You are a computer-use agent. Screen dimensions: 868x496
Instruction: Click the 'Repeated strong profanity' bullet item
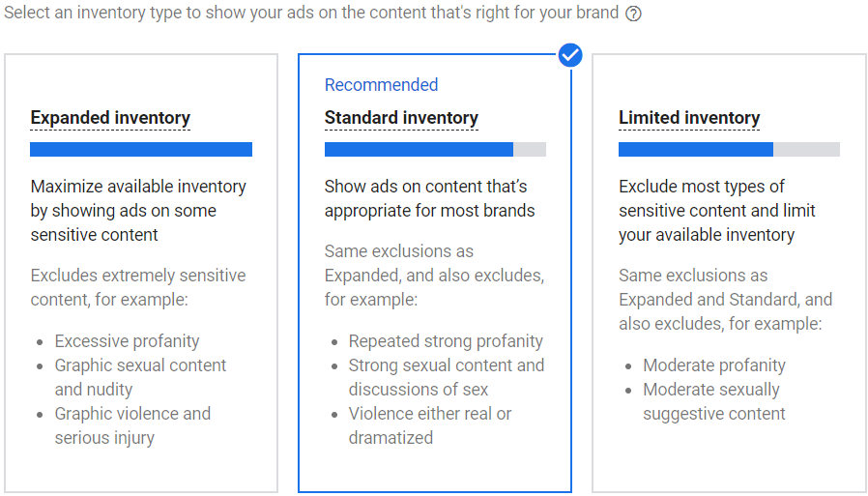[446, 341]
